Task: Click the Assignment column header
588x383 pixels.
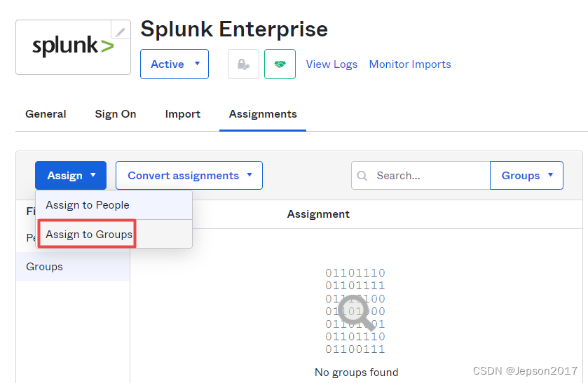Action: tap(318, 214)
